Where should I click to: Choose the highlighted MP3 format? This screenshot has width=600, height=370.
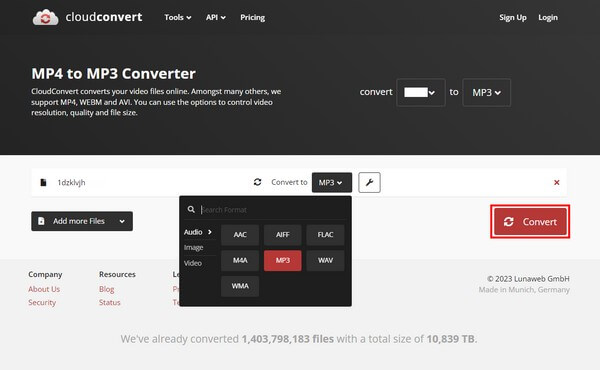click(283, 261)
